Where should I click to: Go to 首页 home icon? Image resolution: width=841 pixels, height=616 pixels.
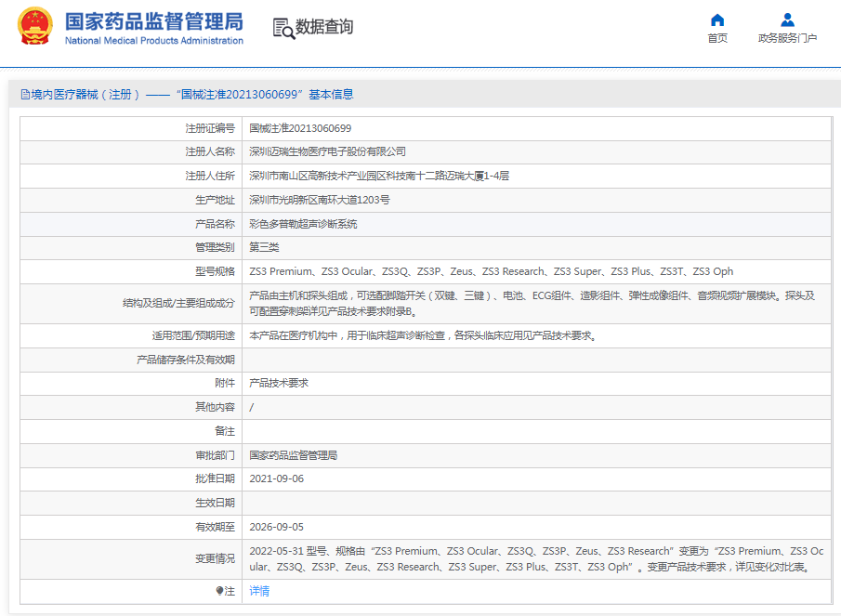point(717,20)
